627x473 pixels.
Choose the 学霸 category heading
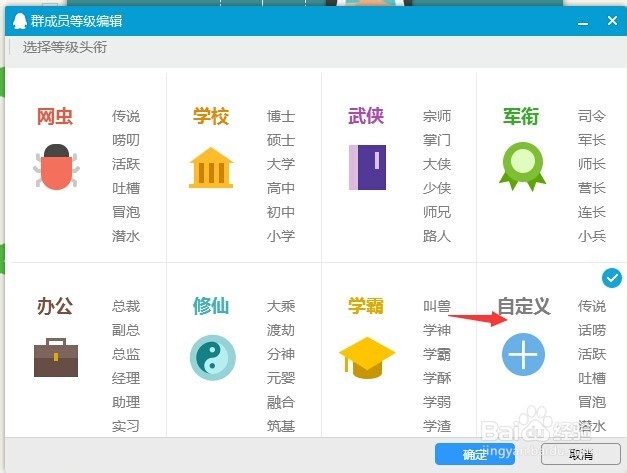[x=366, y=306]
